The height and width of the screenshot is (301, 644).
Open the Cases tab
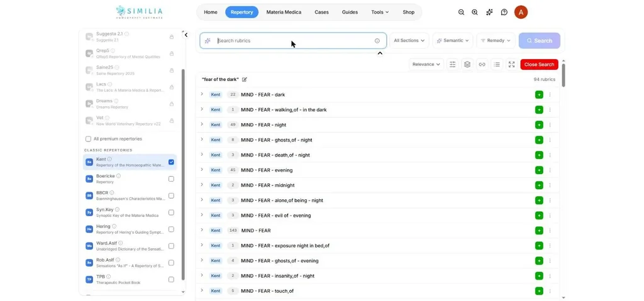(321, 13)
